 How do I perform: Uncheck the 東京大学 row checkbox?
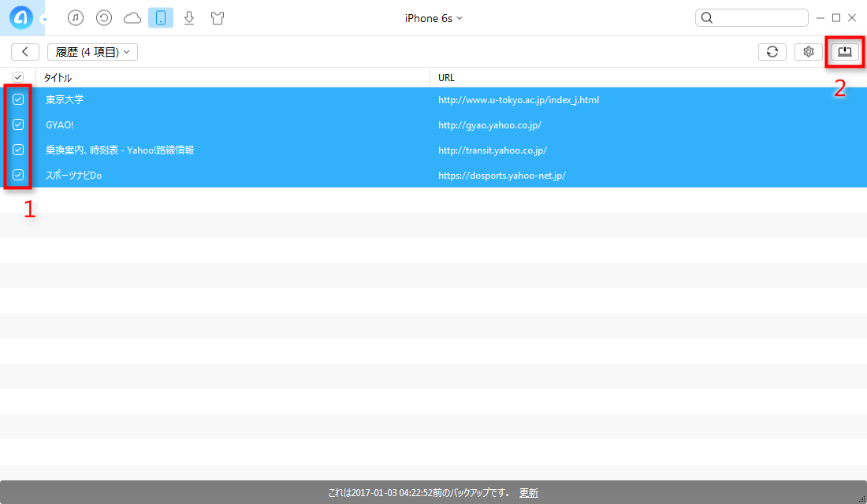tap(18, 99)
